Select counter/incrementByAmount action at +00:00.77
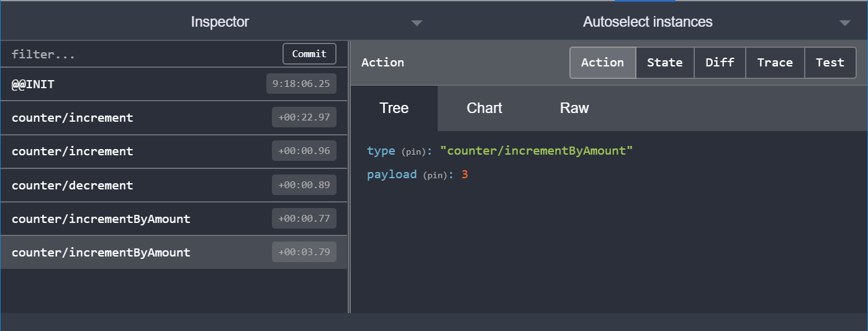Image resolution: width=868 pixels, height=331 pixels. click(174, 219)
